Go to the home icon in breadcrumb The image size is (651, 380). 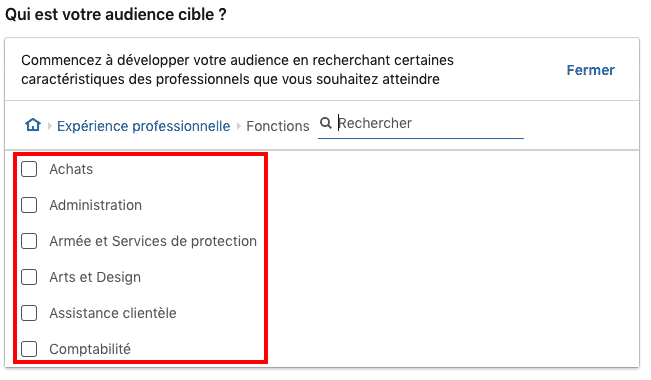(x=33, y=125)
